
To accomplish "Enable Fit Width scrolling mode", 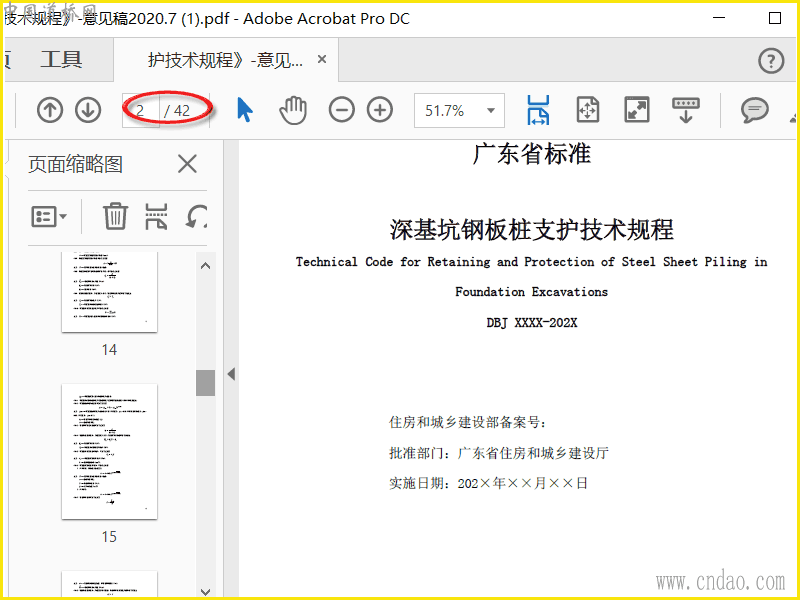I will coord(539,110).
